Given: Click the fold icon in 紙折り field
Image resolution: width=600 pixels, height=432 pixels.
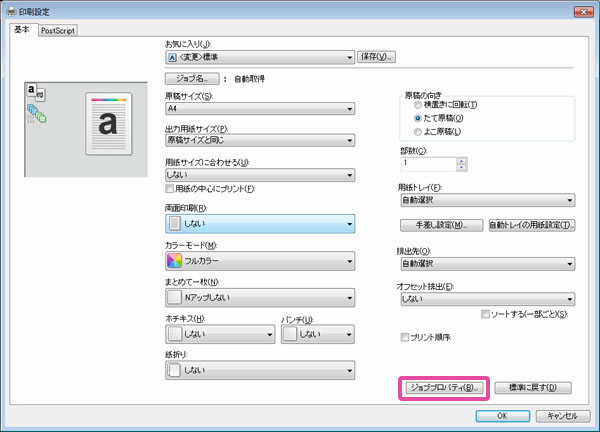Looking at the screenshot, I should click(174, 371).
